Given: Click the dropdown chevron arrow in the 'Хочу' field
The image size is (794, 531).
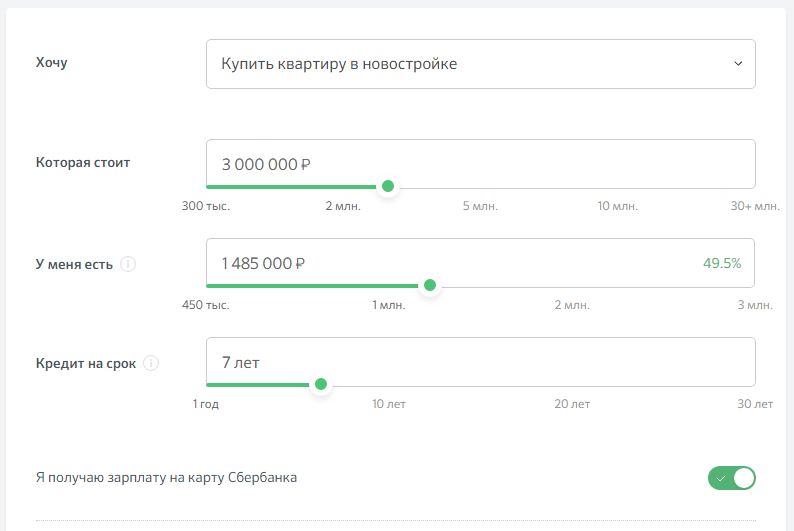Looking at the screenshot, I should [x=738, y=64].
